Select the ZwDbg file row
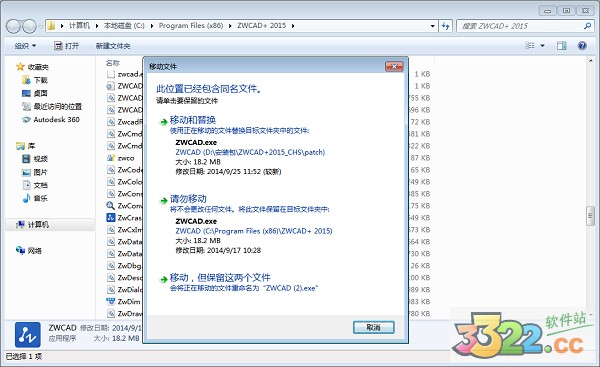This screenshot has width=600, height=367. click(124, 266)
